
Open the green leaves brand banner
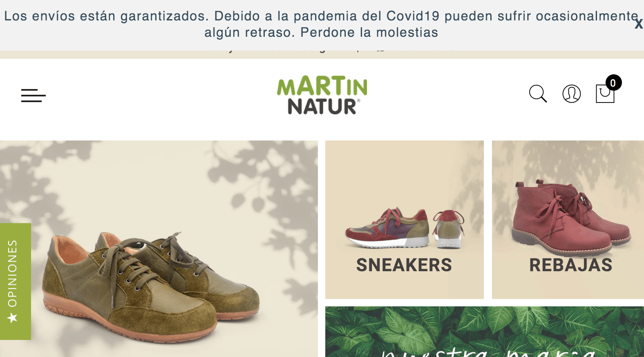(x=485, y=332)
